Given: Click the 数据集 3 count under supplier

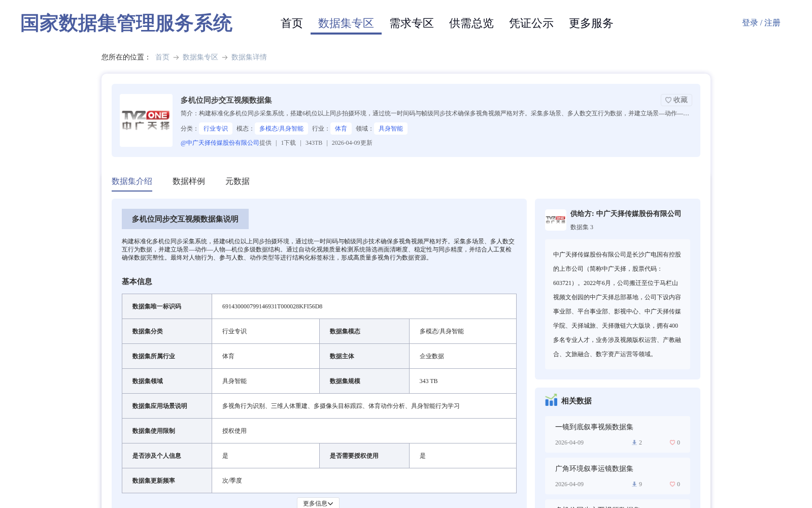Looking at the screenshot, I should [x=582, y=227].
